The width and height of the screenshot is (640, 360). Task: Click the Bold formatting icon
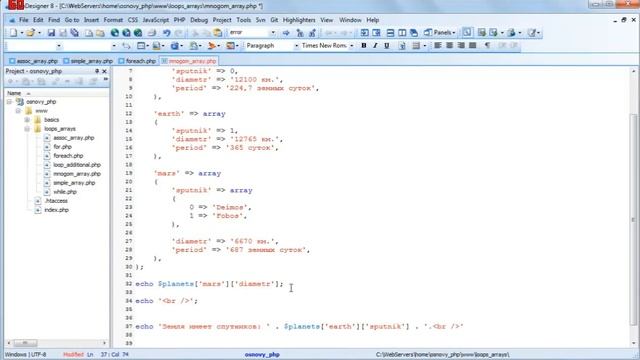tap(364, 46)
